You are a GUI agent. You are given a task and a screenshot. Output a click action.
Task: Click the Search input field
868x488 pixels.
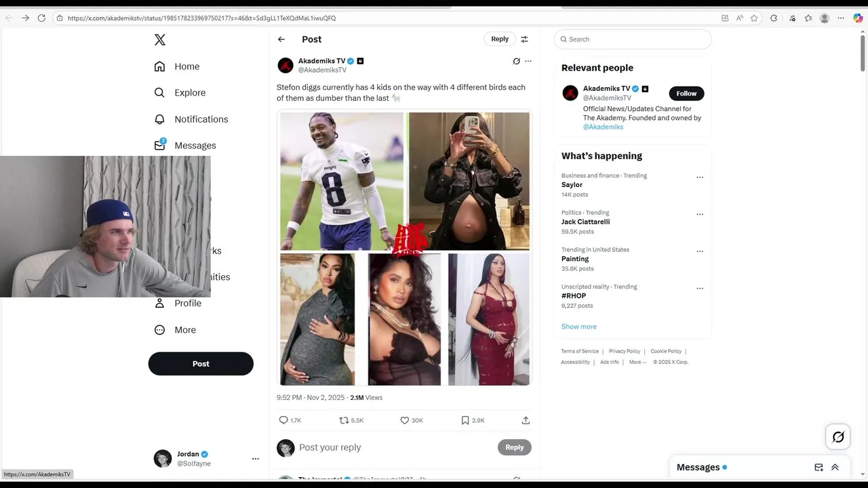coord(633,39)
